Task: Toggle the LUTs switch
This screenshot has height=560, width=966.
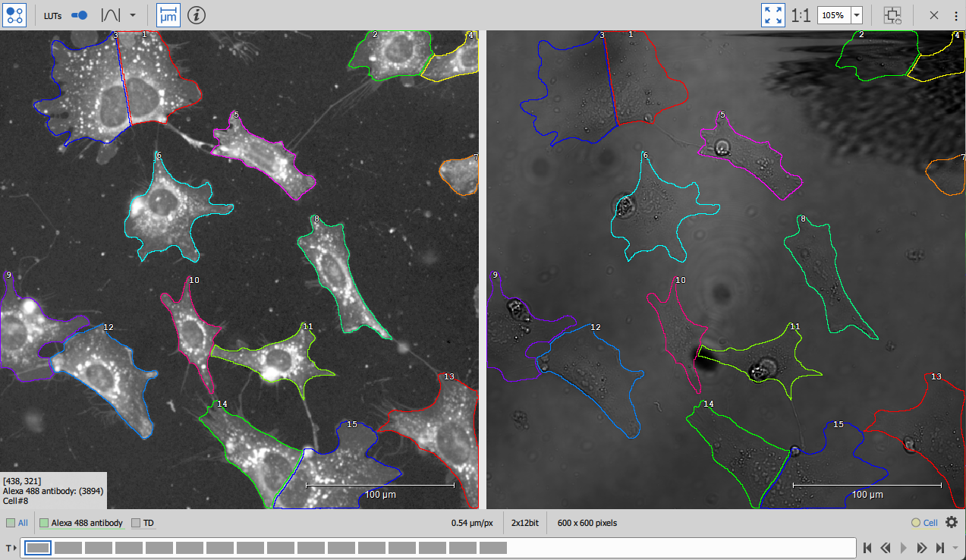Action: pyautogui.click(x=79, y=15)
